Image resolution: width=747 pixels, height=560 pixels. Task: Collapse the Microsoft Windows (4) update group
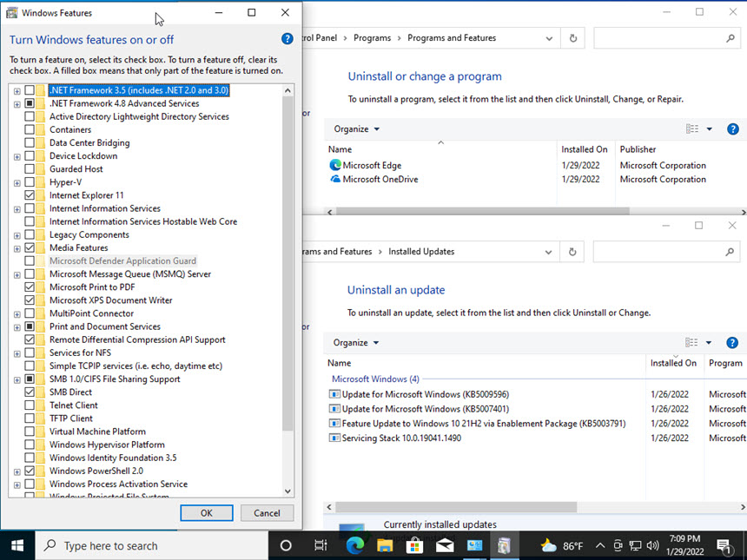(375, 379)
